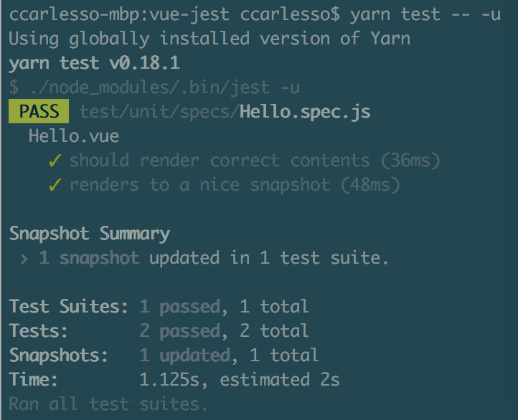Click the '1 updated' snapshots count
The image size is (518, 420).
(184, 355)
